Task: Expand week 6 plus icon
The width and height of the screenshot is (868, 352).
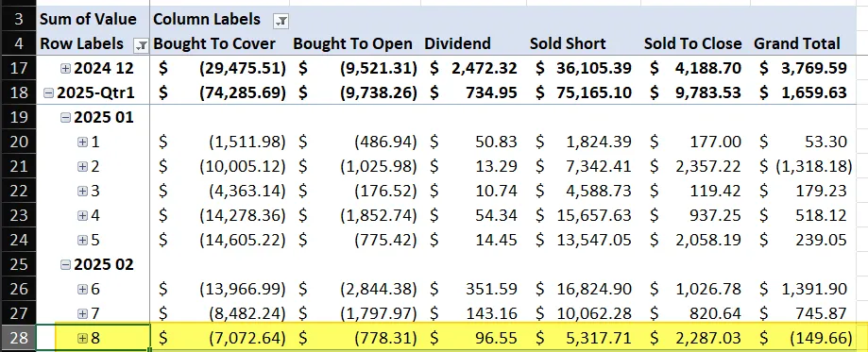Action: pyautogui.click(x=82, y=289)
